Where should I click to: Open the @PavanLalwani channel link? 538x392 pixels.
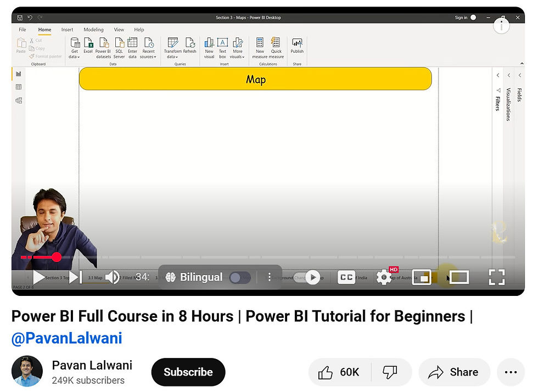coord(66,338)
